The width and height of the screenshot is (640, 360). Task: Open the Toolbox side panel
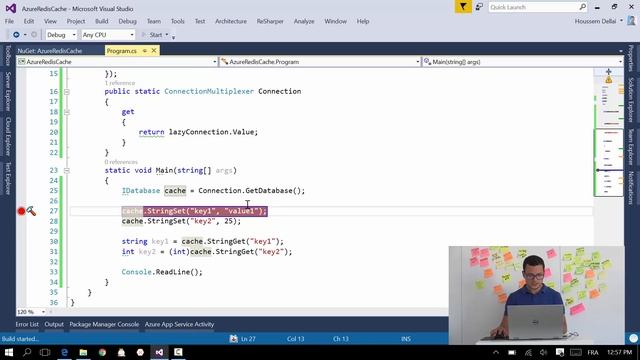click(7, 56)
